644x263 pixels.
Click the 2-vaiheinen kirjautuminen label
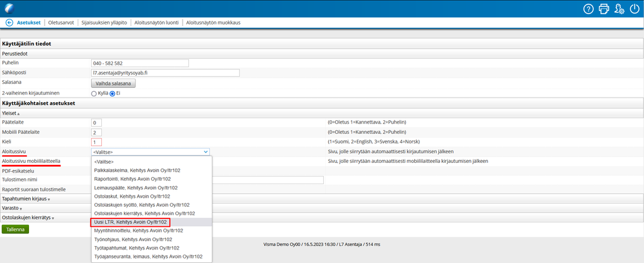pyautogui.click(x=30, y=93)
